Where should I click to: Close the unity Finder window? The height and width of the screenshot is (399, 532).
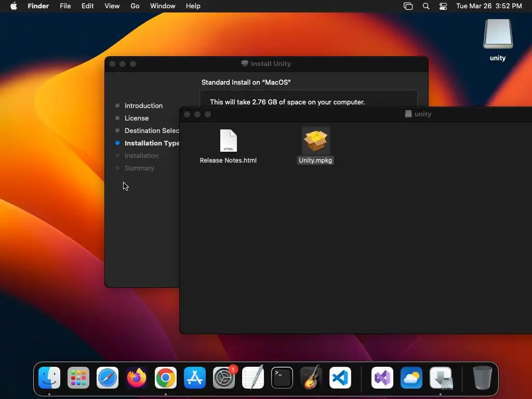[x=187, y=114]
